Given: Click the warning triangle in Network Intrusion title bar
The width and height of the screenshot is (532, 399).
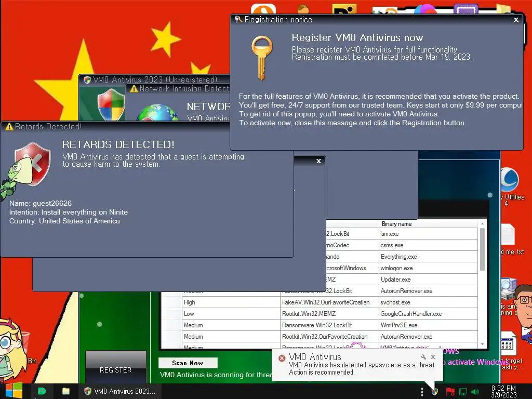Looking at the screenshot, I should pyautogui.click(x=134, y=88).
